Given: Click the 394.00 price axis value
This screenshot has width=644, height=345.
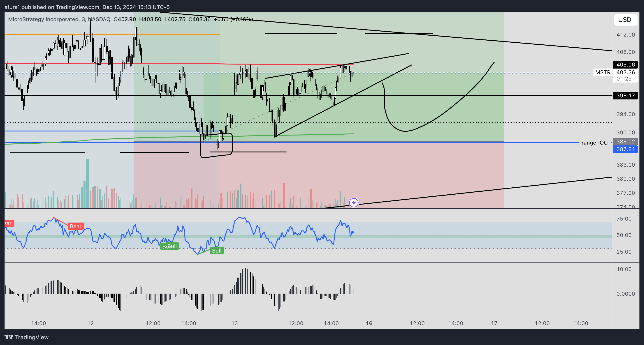Looking at the screenshot, I should tap(625, 114).
